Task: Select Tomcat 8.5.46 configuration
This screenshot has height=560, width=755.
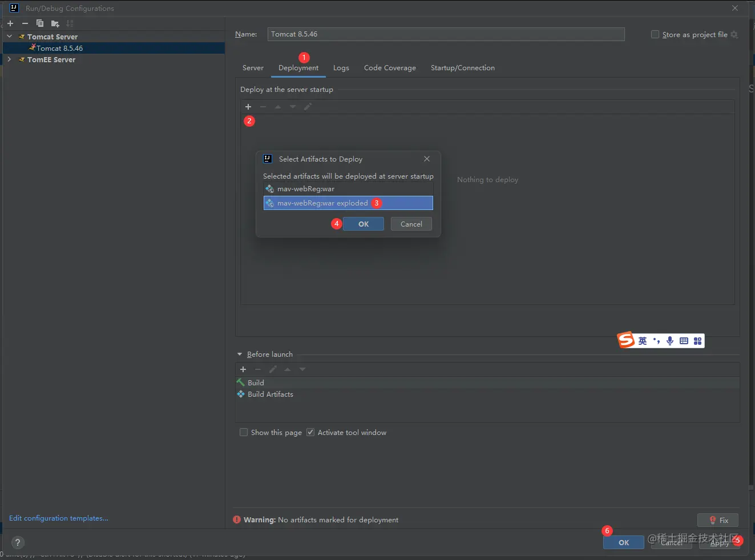Action: (114, 48)
